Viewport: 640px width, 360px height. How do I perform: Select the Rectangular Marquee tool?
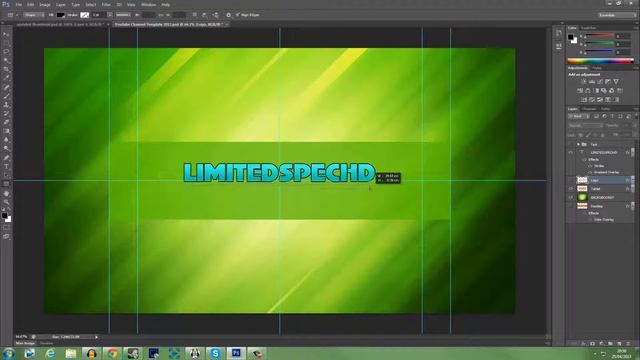point(6,43)
